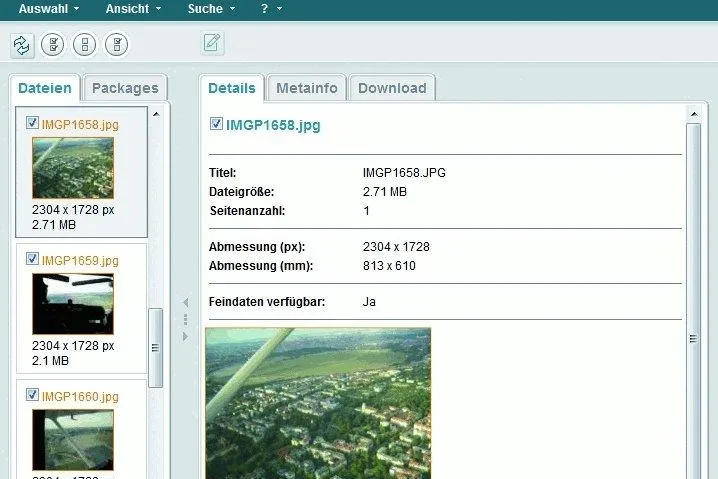Select the IMGP1659.jpg cockpit thumbnail
Viewport: 718px width, 479px height.
(x=73, y=304)
